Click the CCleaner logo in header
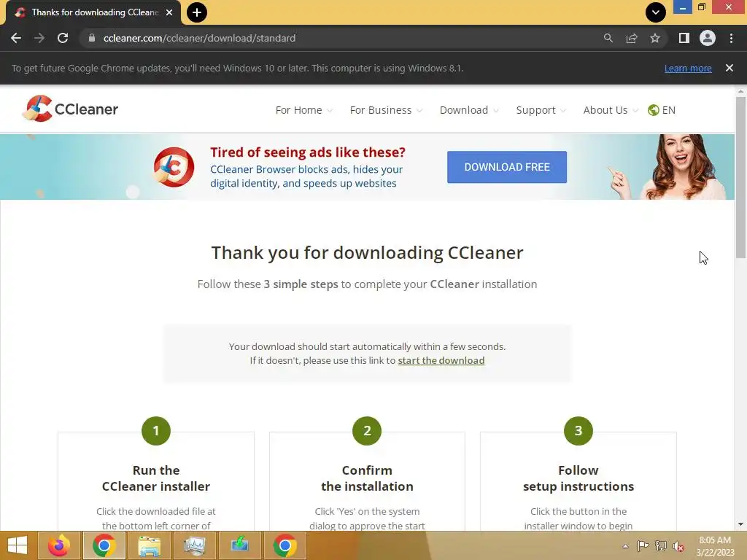747x560 pixels. tap(70, 109)
